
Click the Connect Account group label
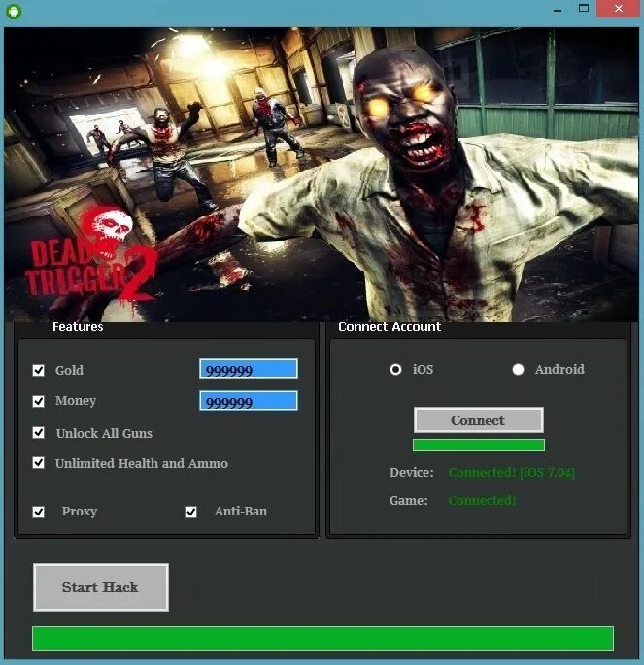pos(390,327)
